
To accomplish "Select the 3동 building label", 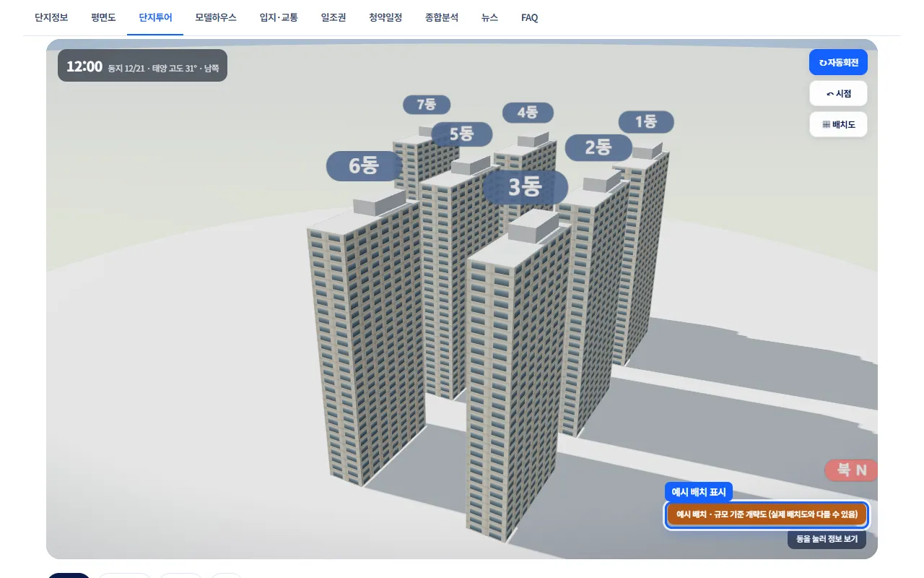I will [x=525, y=187].
